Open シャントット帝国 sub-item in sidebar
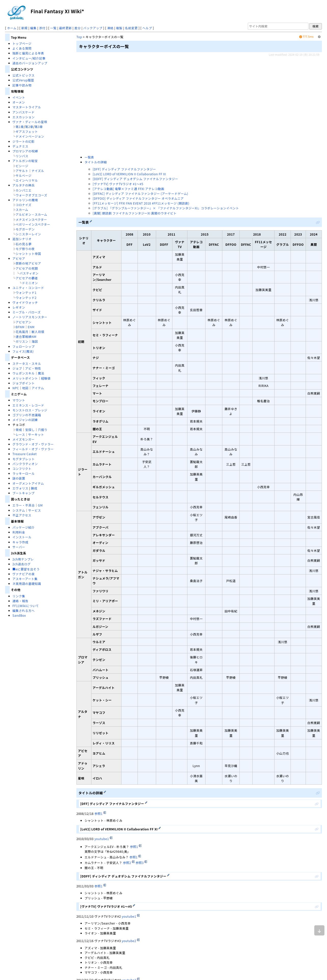327x980 pixels. (x=28, y=254)
